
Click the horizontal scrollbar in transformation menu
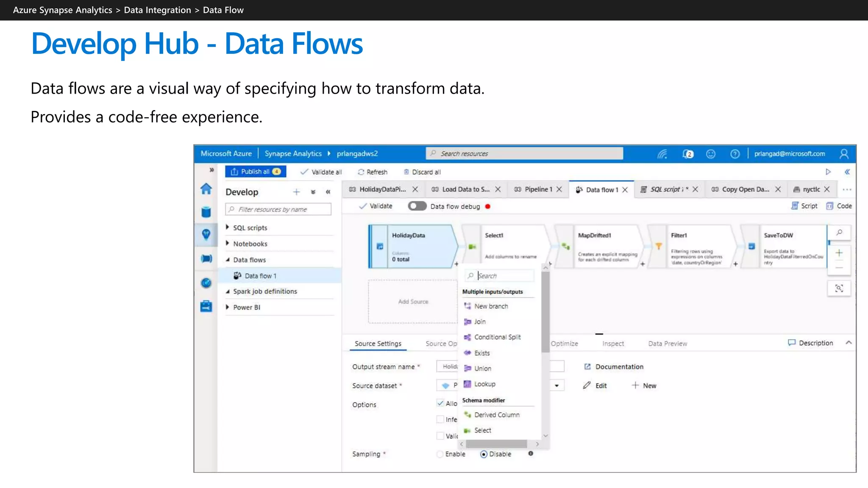click(496, 444)
